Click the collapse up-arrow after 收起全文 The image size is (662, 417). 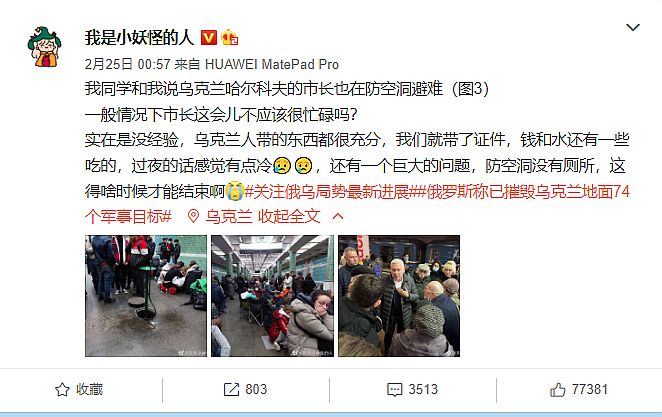coord(338,217)
